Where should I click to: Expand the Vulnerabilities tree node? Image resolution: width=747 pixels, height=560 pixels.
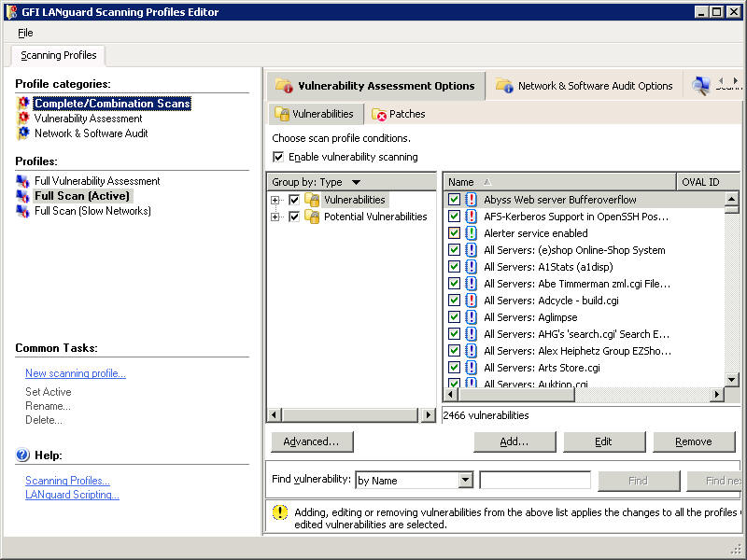[x=275, y=200]
